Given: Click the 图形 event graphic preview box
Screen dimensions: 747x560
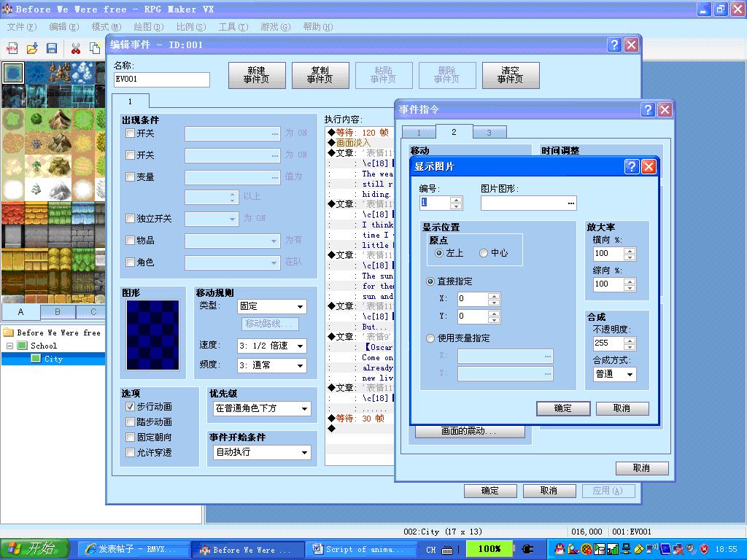Looking at the screenshot, I should pos(153,335).
